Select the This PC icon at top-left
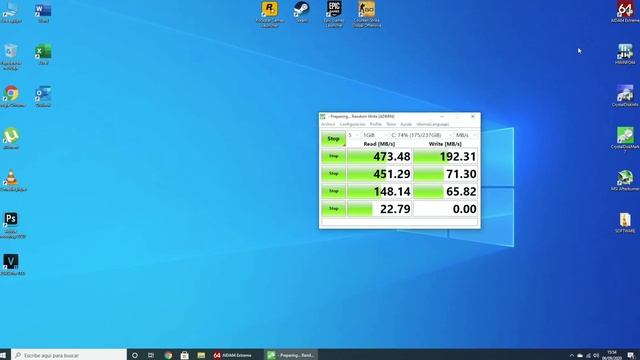 (x=11, y=13)
